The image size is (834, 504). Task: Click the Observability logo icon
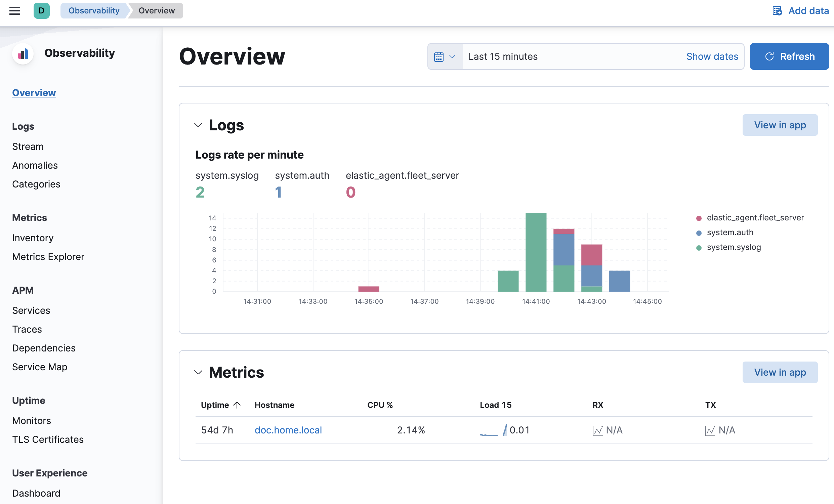[x=23, y=53]
